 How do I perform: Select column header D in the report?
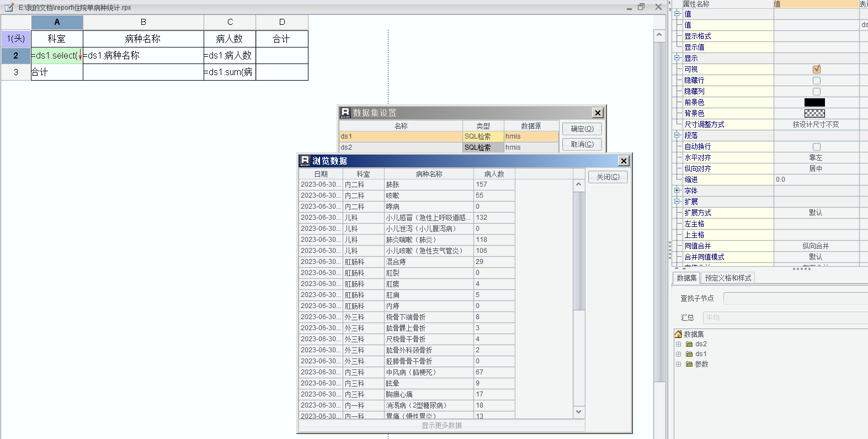(282, 22)
